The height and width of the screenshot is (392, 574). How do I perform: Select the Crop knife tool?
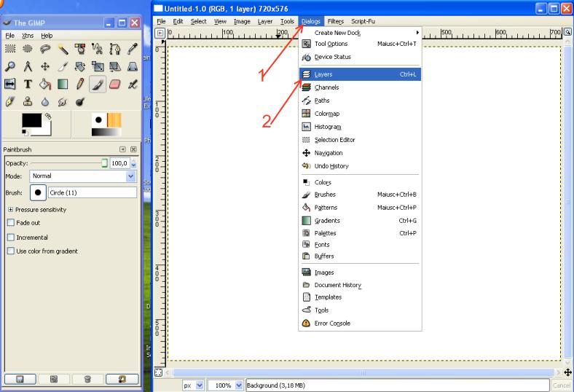[63, 66]
